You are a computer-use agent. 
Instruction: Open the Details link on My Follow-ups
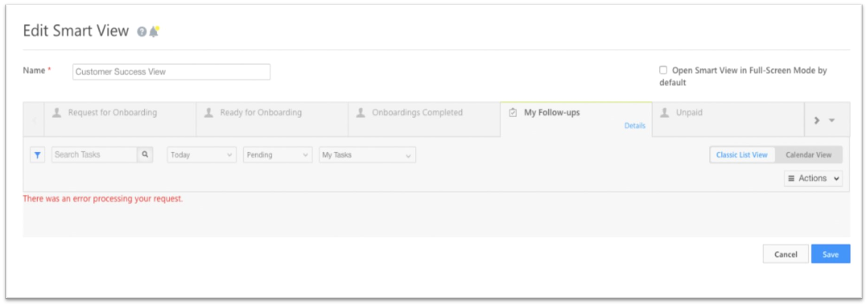tap(635, 125)
